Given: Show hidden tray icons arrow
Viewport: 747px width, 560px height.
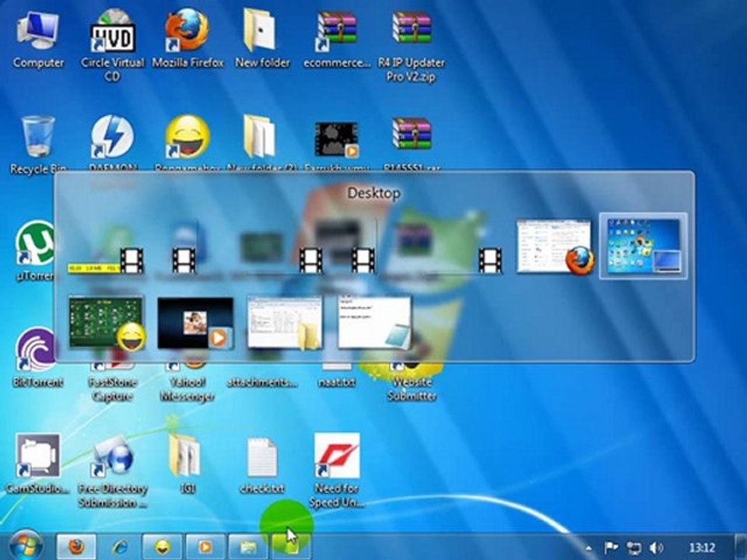Looking at the screenshot, I should click(589, 548).
